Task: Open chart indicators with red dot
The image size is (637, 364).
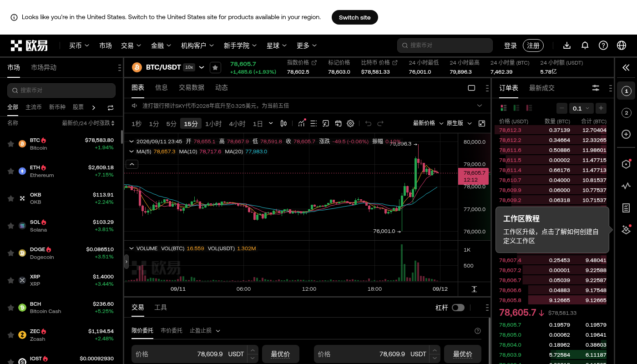Action: pyautogui.click(x=302, y=123)
